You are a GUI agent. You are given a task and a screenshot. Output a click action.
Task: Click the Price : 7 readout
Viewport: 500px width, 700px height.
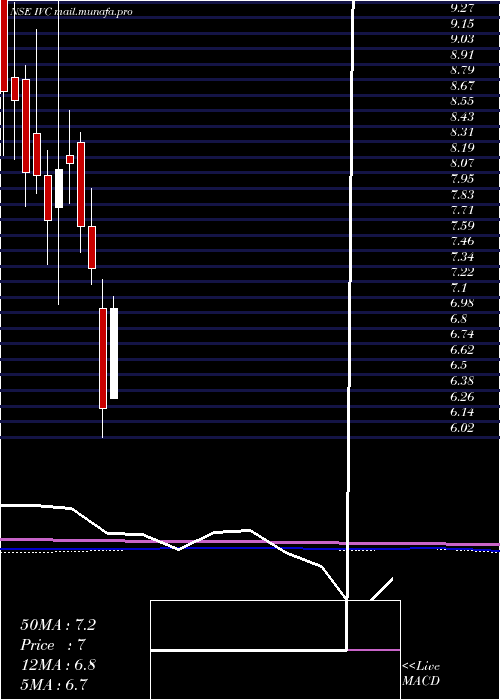[53, 645]
